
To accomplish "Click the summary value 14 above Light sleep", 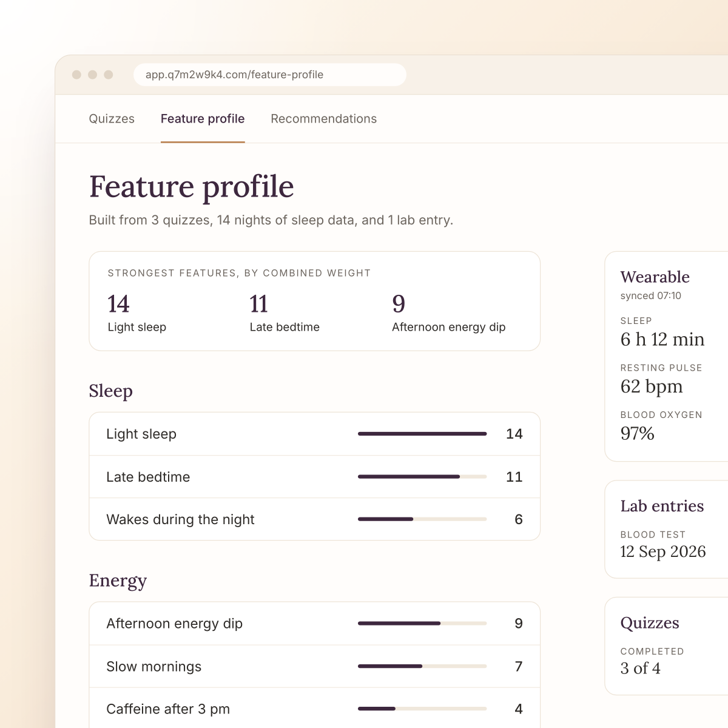I will click(118, 304).
